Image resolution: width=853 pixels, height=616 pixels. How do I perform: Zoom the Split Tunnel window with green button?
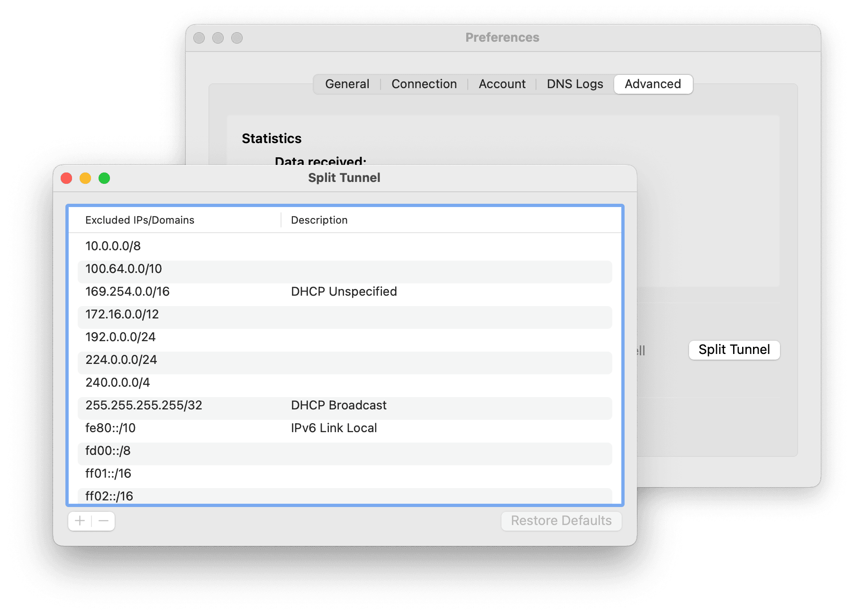104,178
